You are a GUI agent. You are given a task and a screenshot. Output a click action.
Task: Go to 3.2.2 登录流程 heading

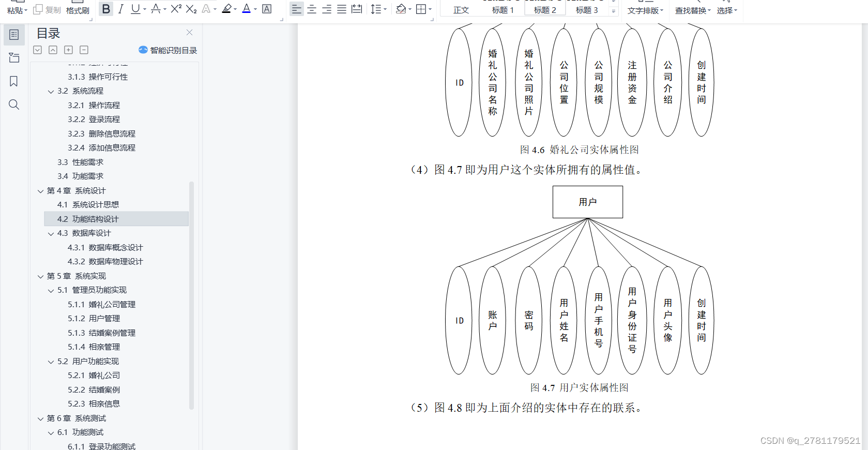94,119
